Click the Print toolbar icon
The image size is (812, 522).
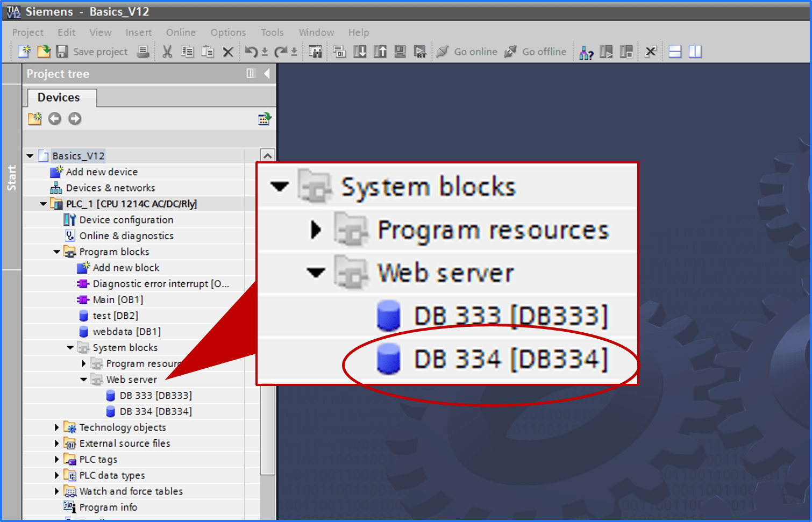pos(143,52)
